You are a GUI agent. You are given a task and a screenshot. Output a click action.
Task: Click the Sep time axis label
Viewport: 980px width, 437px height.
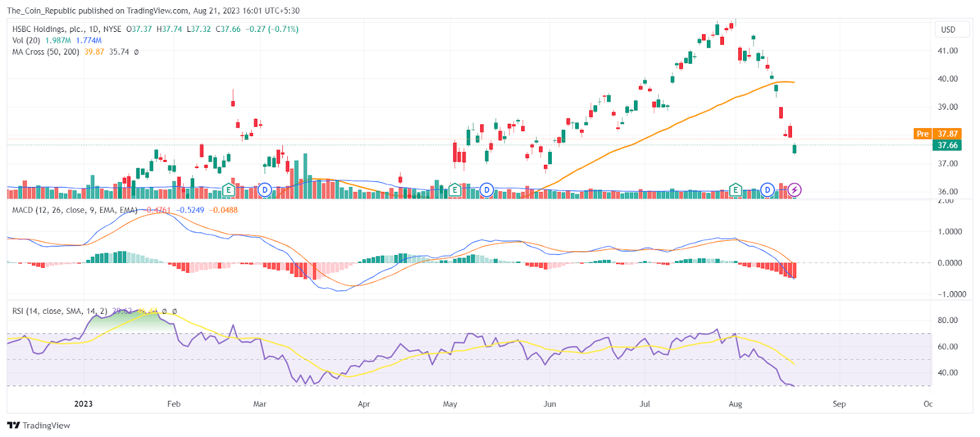(x=839, y=404)
